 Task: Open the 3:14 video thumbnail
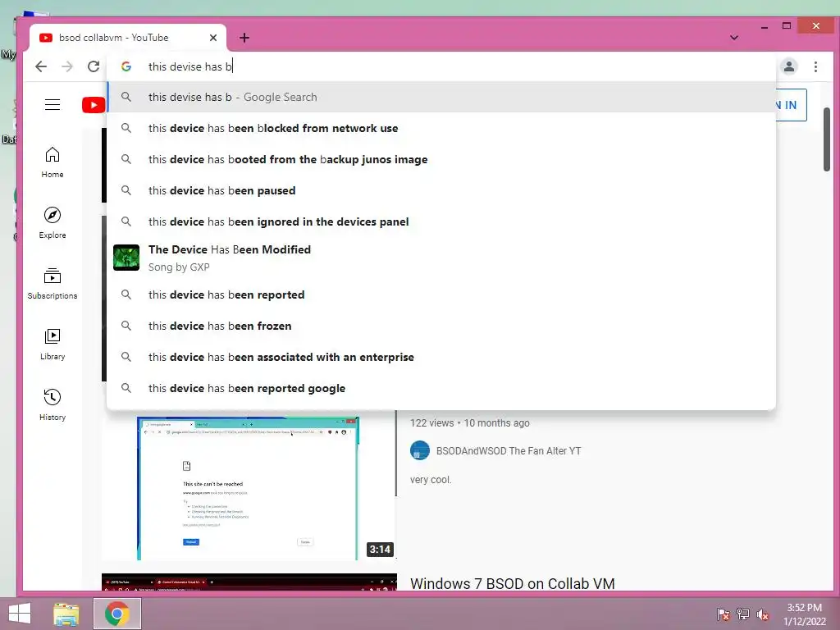click(249, 487)
